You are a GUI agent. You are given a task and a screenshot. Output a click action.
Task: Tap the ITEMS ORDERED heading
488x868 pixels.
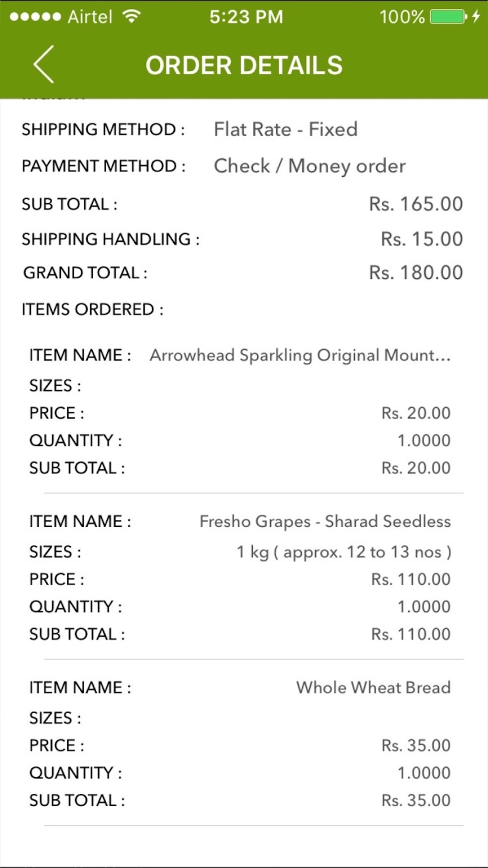pos(92,309)
